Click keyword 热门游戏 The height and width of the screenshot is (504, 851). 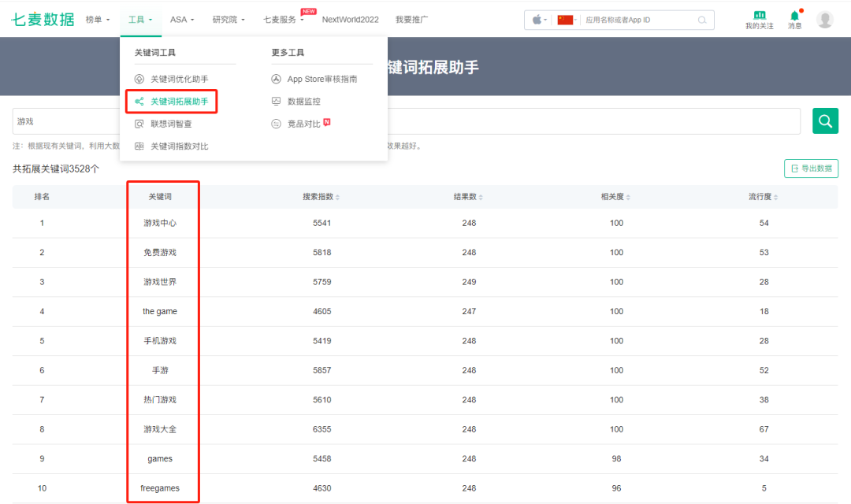coord(159,400)
